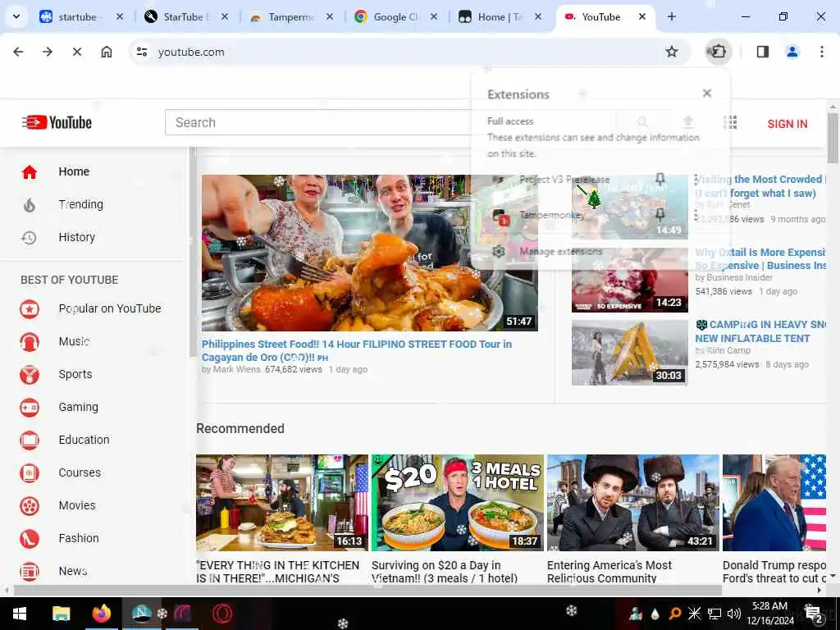Open the Why Oxtail Is More Expensive video link
The height and width of the screenshot is (630, 840).
point(760,258)
